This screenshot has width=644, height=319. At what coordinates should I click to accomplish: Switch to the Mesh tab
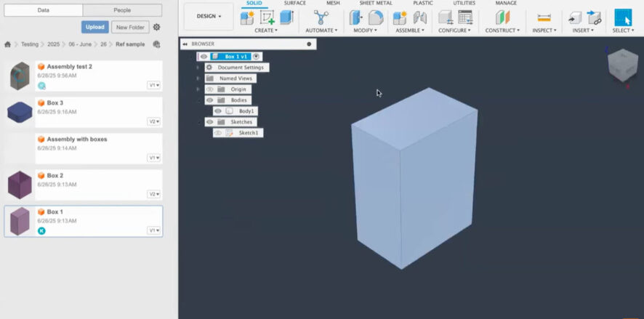coord(333,4)
